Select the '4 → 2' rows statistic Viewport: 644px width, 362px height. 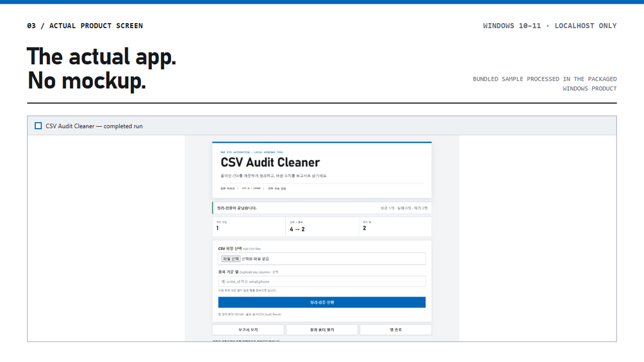click(297, 229)
